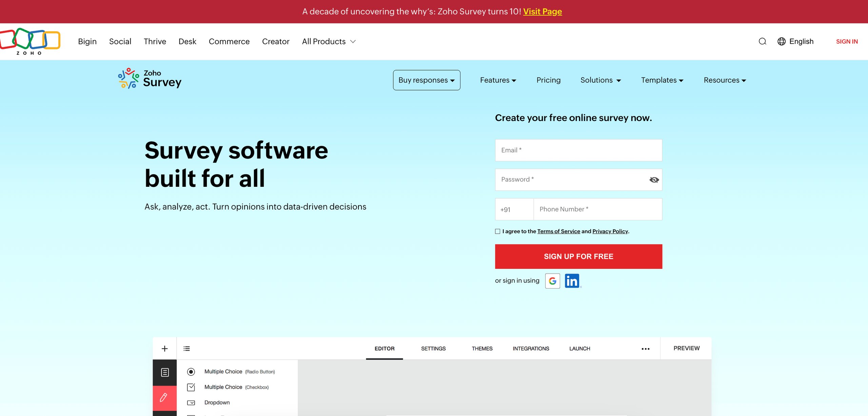Click into the Email input field
Screen dimensions: 868x416
(578, 150)
